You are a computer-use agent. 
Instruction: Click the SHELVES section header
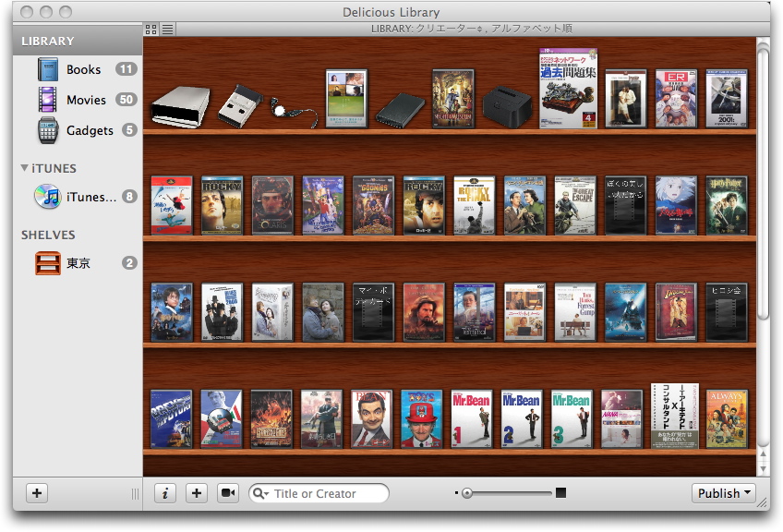pos(48,235)
